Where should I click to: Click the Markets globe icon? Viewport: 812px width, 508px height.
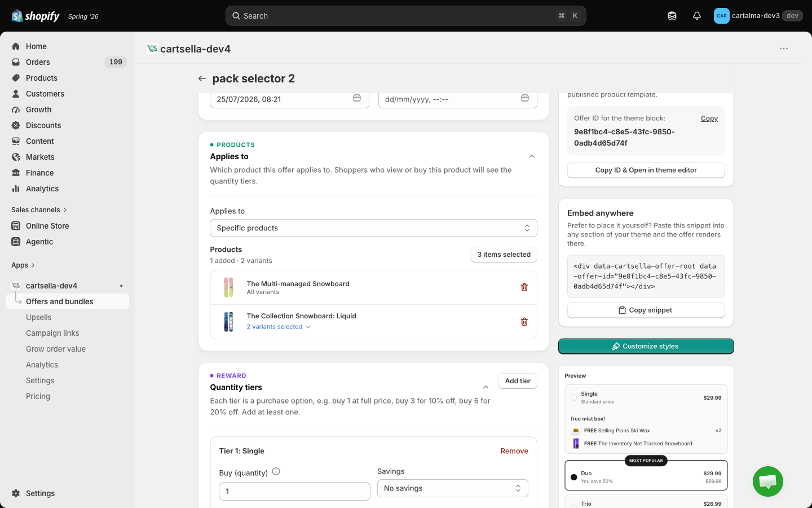click(x=16, y=157)
